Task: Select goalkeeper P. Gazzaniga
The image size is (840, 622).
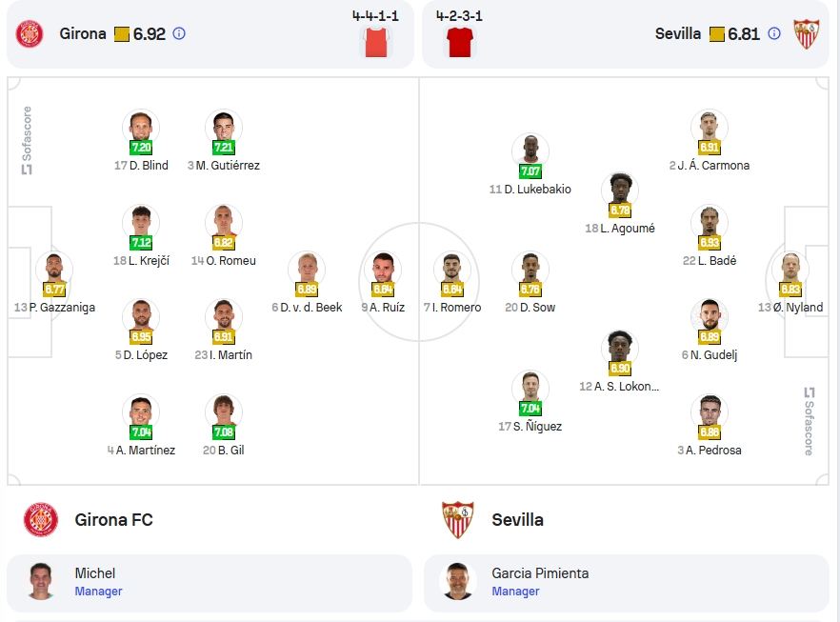Action: click(54, 270)
